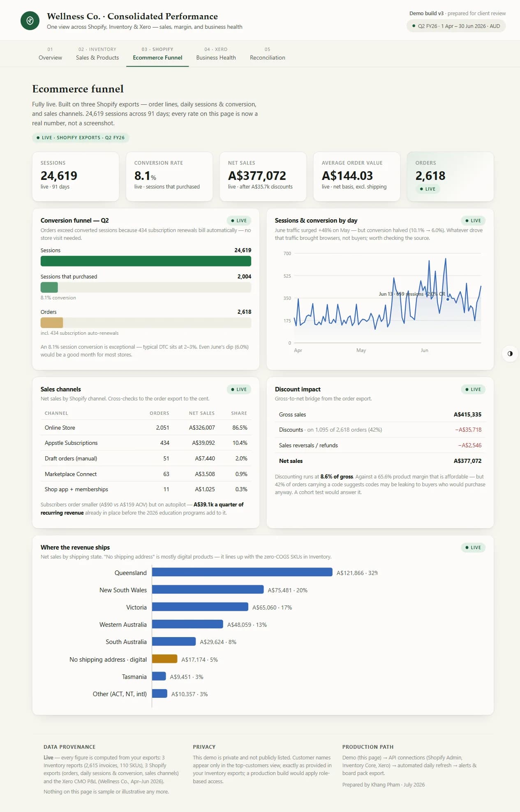Toggle the dark mode contrast button
520x812 pixels.
pos(510,354)
